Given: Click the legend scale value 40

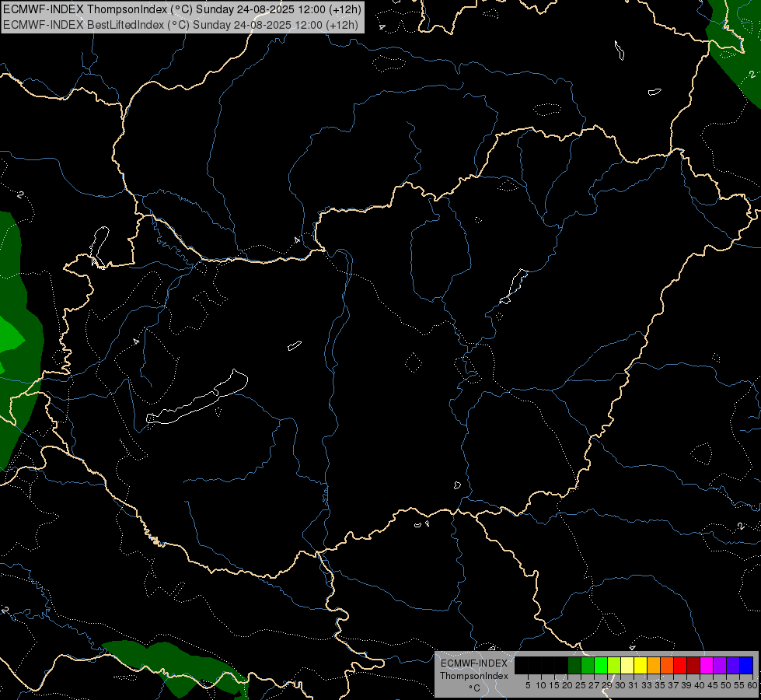Looking at the screenshot, I should 700,685.
